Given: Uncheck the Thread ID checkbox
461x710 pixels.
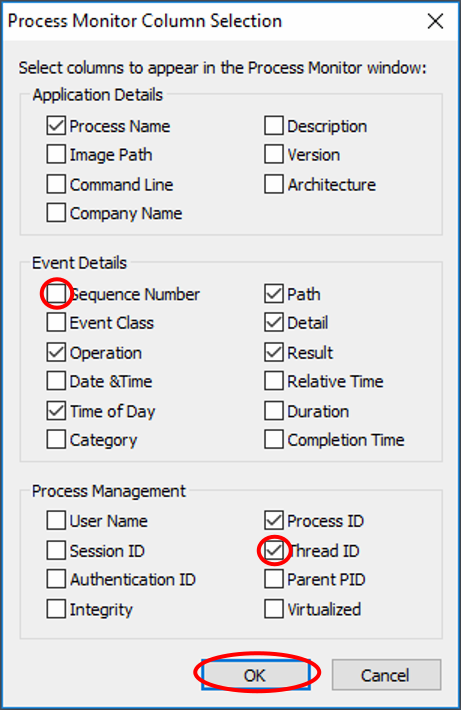Looking at the screenshot, I should pyautogui.click(x=274, y=551).
